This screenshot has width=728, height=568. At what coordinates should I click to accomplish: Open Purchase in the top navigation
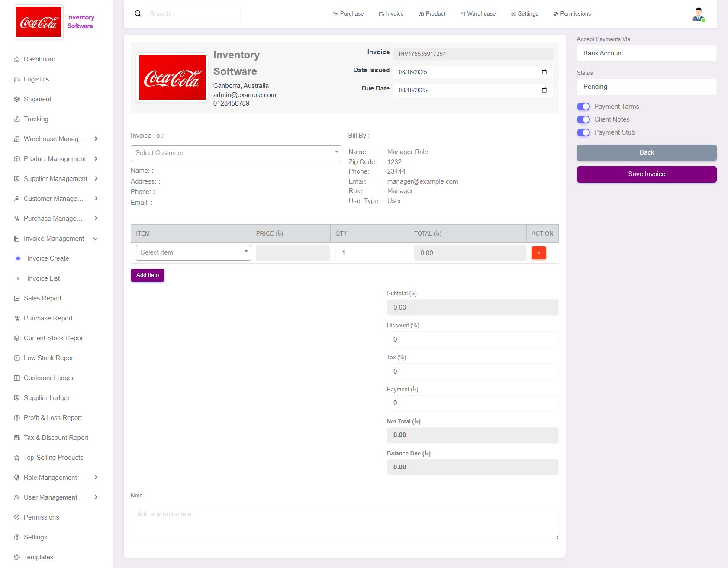[348, 14]
